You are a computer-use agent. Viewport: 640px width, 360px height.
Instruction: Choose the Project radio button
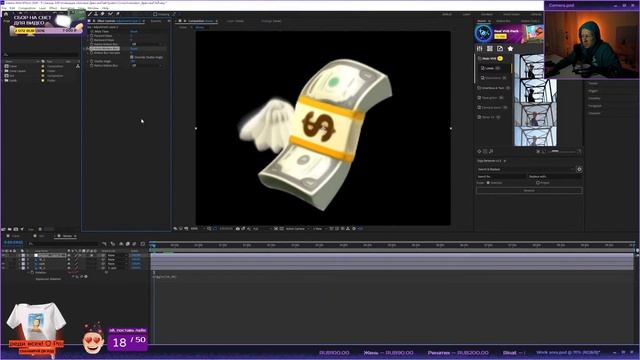pyautogui.click(x=538, y=183)
